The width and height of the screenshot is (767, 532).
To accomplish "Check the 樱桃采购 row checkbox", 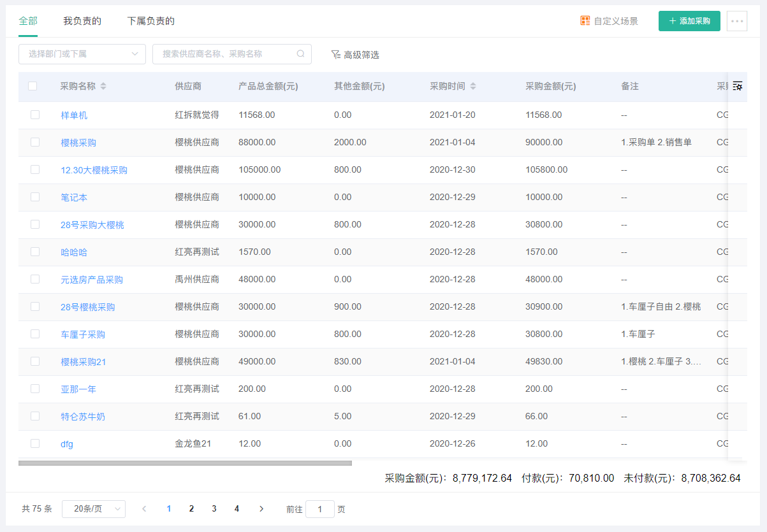I will point(35,142).
